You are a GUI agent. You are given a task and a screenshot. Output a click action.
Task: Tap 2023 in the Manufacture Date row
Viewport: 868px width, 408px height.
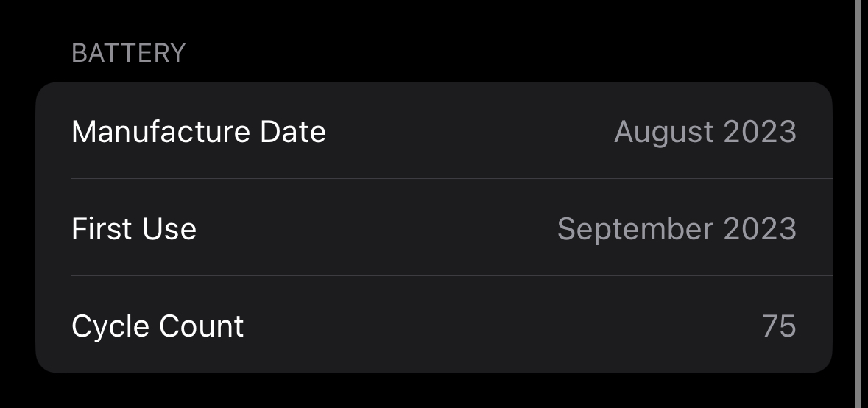[760, 132]
